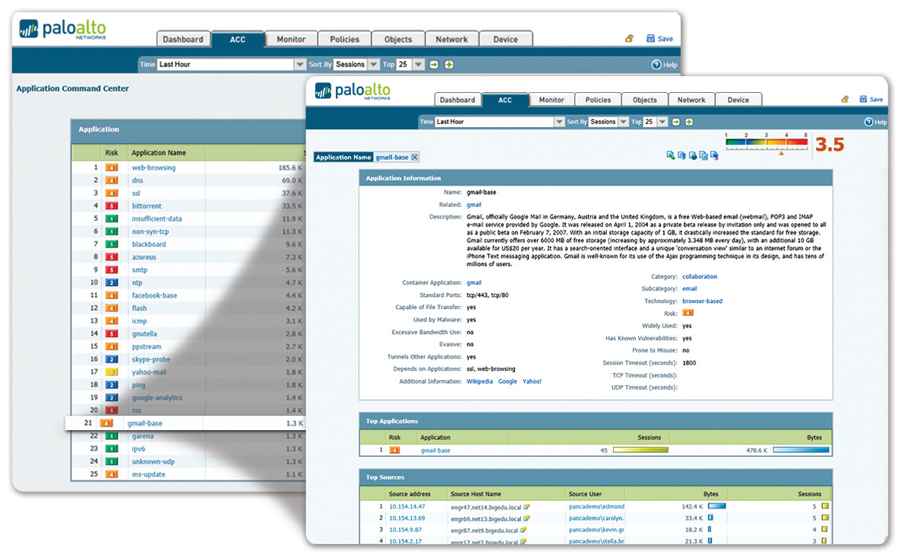Open the Google additional information link

tap(507, 381)
